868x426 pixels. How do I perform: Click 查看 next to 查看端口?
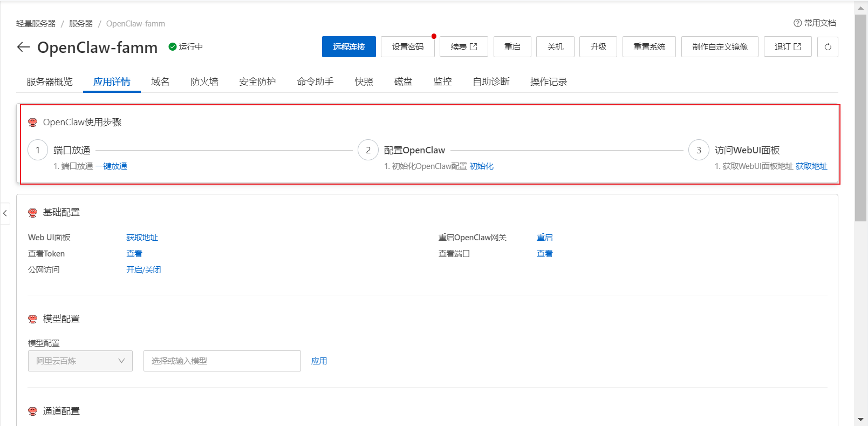[x=545, y=254]
